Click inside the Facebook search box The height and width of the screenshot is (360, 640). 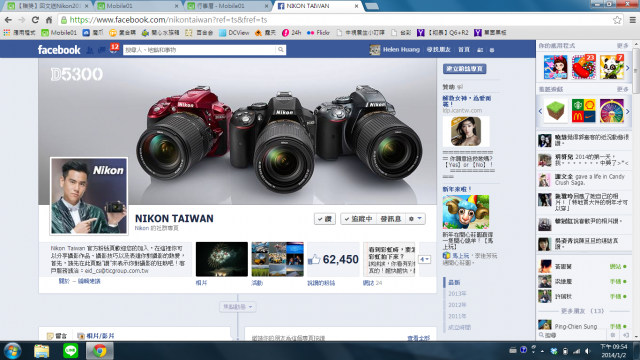pos(199,50)
